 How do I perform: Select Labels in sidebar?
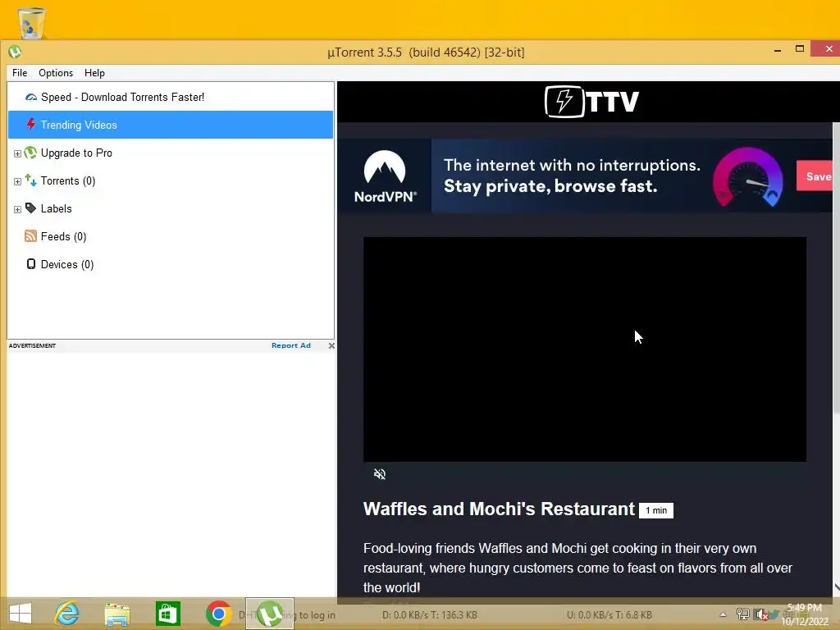(57, 208)
